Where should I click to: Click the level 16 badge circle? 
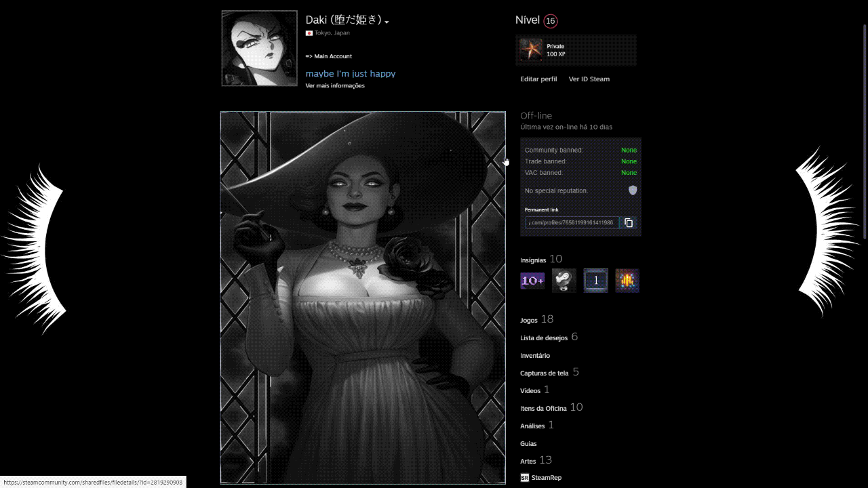[x=550, y=21]
